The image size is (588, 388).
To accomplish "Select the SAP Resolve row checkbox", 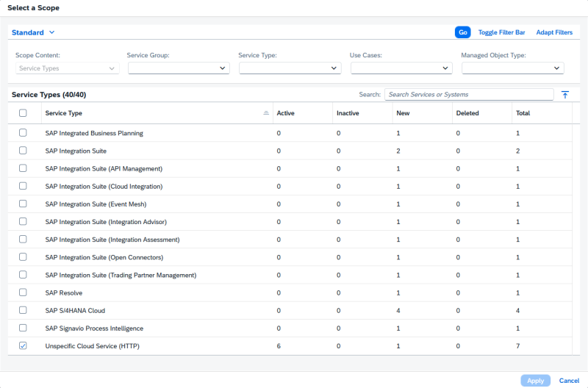I will (x=23, y=292).
